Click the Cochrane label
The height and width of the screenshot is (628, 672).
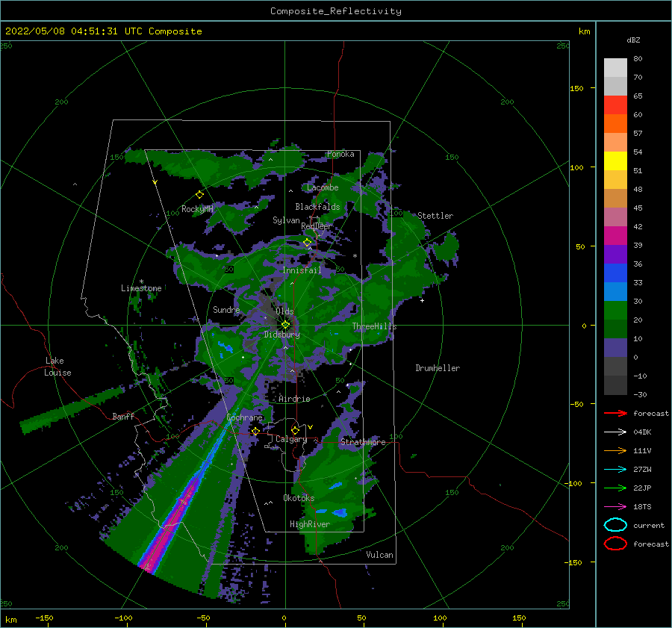point(244,417)
